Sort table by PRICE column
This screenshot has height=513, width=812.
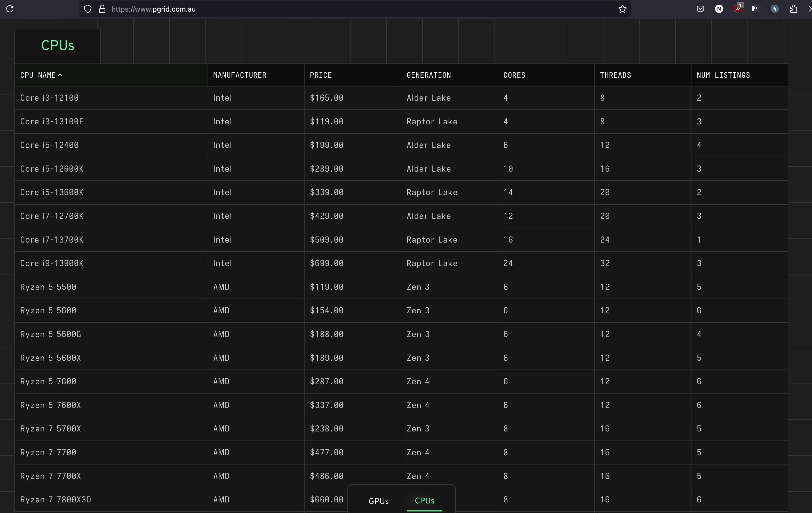321,75
